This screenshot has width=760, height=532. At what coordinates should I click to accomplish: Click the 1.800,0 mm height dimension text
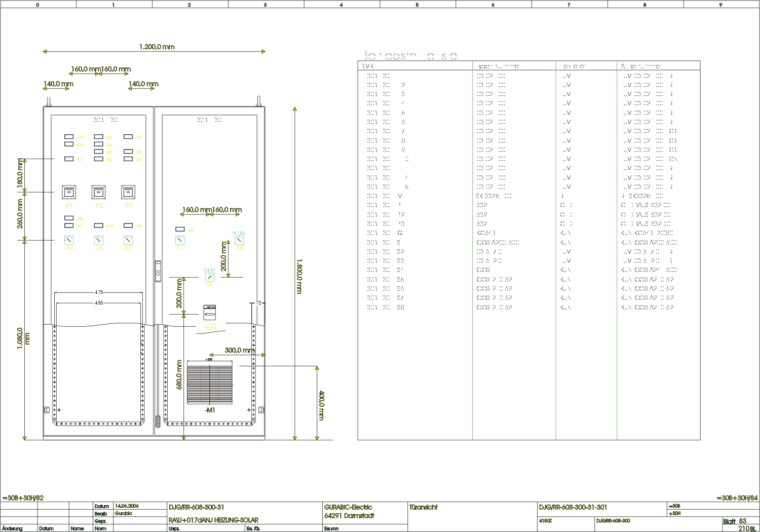(299, 276)
